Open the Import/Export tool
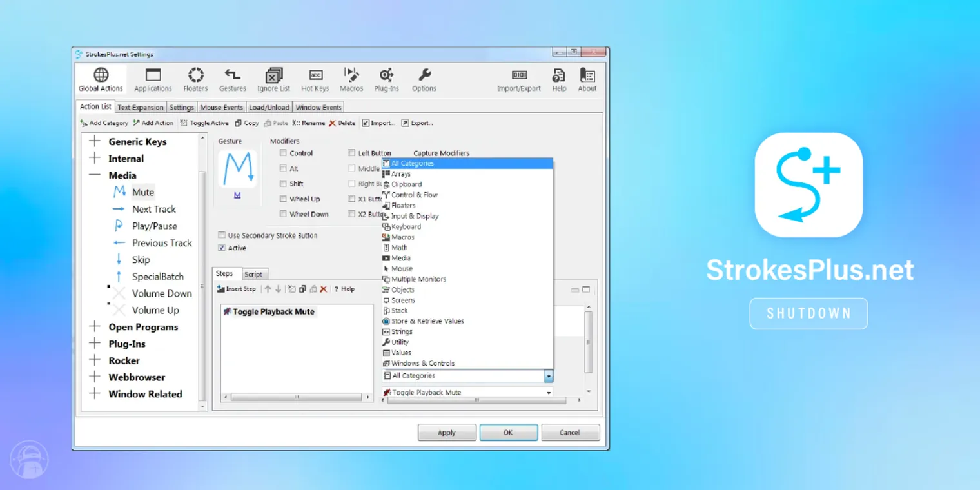980x490 pixels. click(518, 79)
